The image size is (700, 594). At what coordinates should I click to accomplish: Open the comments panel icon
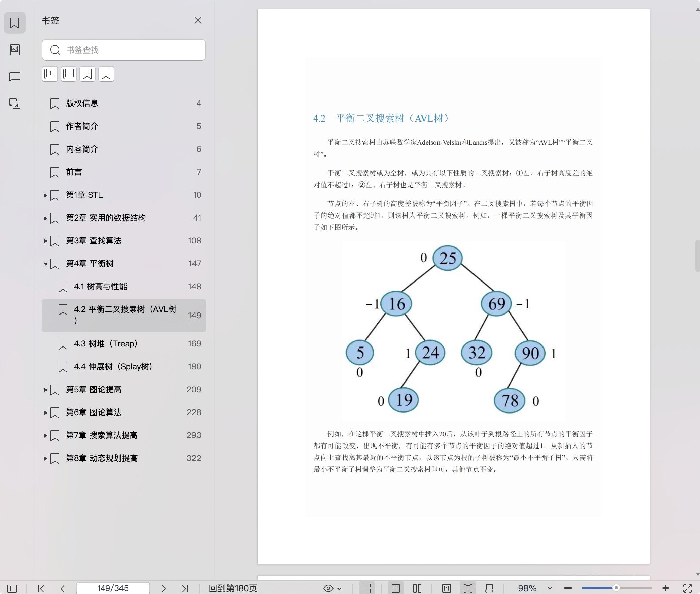[15, 77]
